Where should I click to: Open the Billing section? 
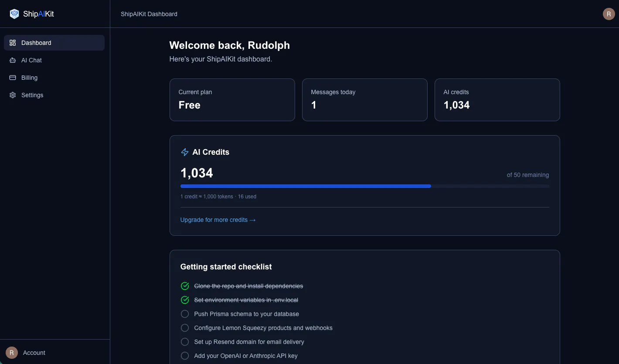(54, 78)
